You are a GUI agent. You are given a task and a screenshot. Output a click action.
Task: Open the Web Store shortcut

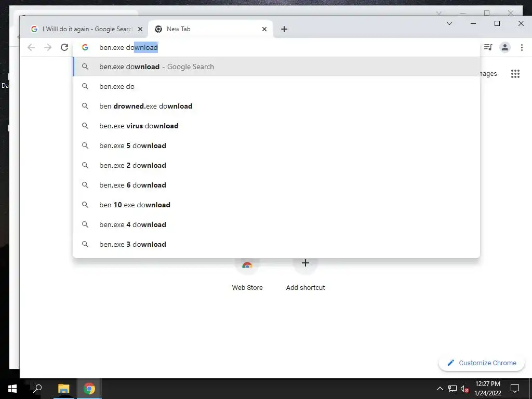tap(247, 275)
